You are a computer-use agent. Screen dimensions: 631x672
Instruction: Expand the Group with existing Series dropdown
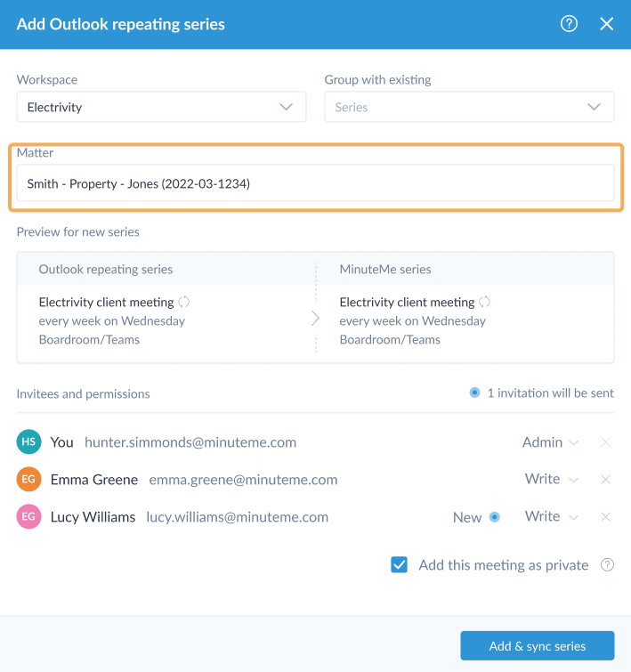tap(469, 107)
